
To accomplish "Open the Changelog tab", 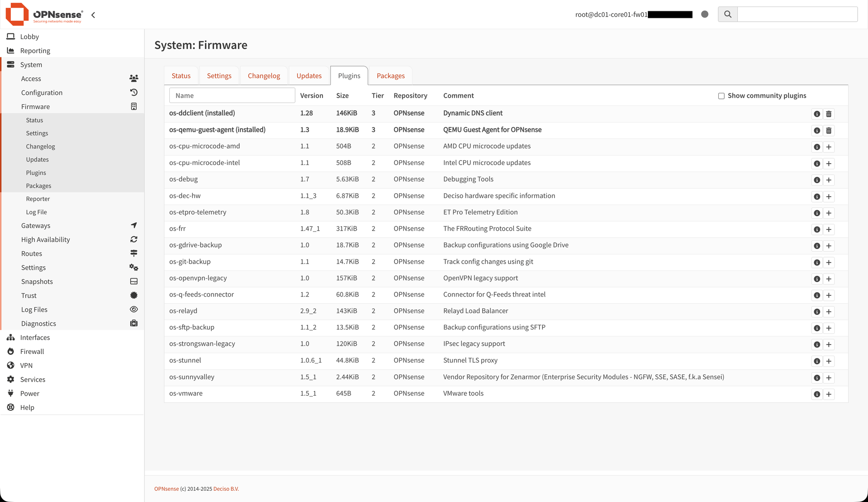I will coord(263,75).
